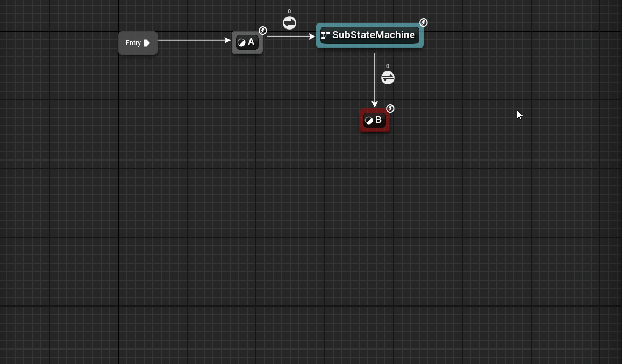Select the red state node B label
622x364 pixels.
(x=378, y=120)
